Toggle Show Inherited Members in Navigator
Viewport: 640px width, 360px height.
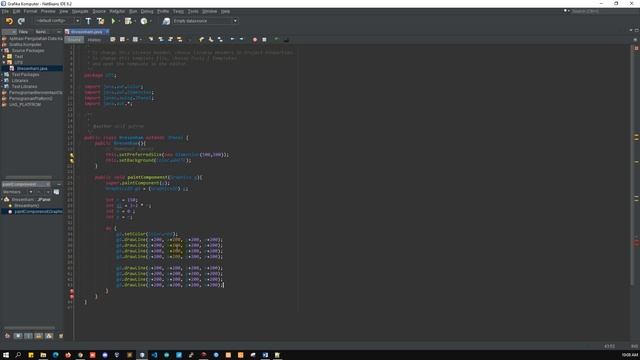point(7,336)
